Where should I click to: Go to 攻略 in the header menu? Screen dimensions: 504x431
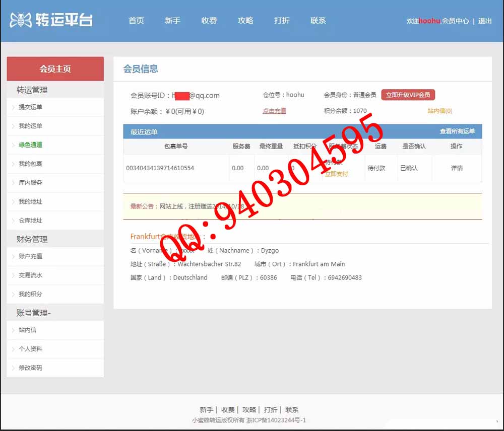(245, 21)
